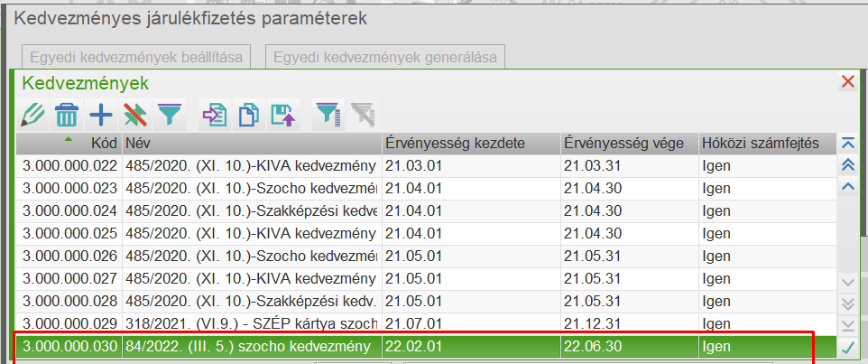Click end date 22.06.30 cell
Screen dimensions: 868x364
click(630, 347)
